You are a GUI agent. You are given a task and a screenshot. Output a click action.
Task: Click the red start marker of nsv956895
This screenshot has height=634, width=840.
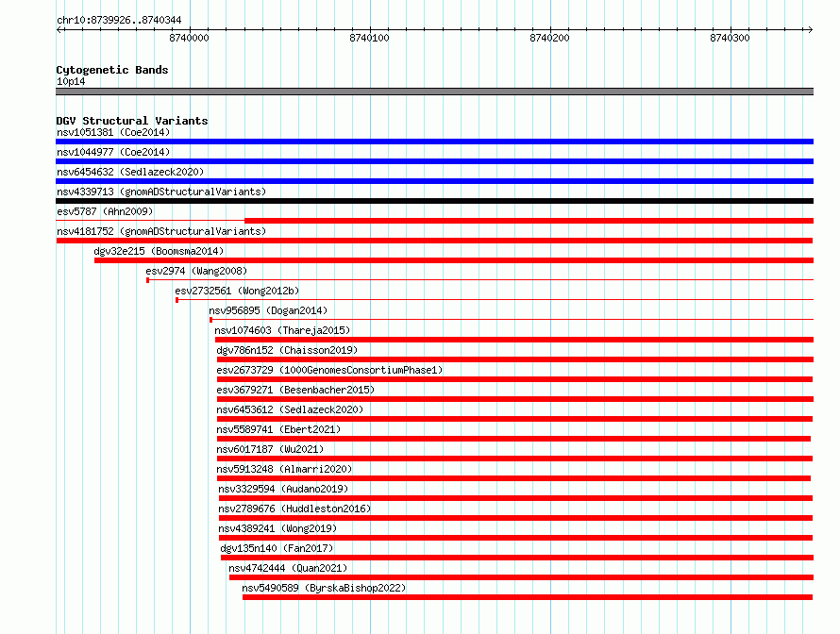click(x=210, y=320)
